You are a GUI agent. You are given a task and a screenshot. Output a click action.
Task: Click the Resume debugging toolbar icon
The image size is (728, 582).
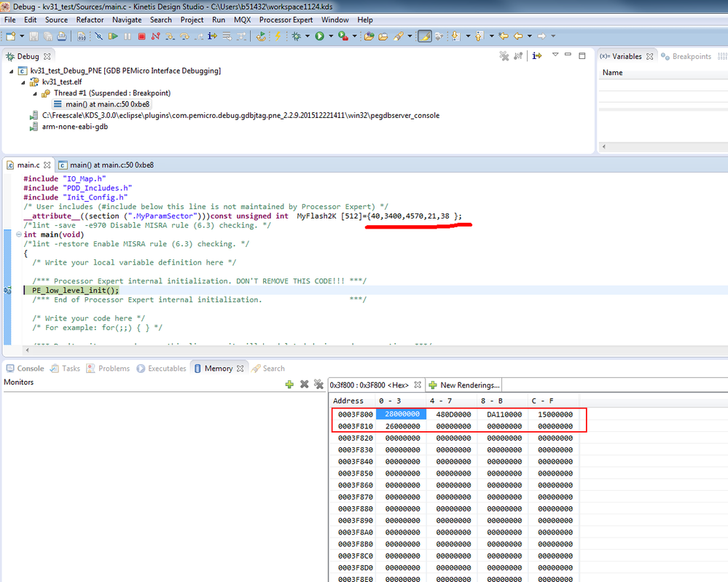[x=113, y=36]
